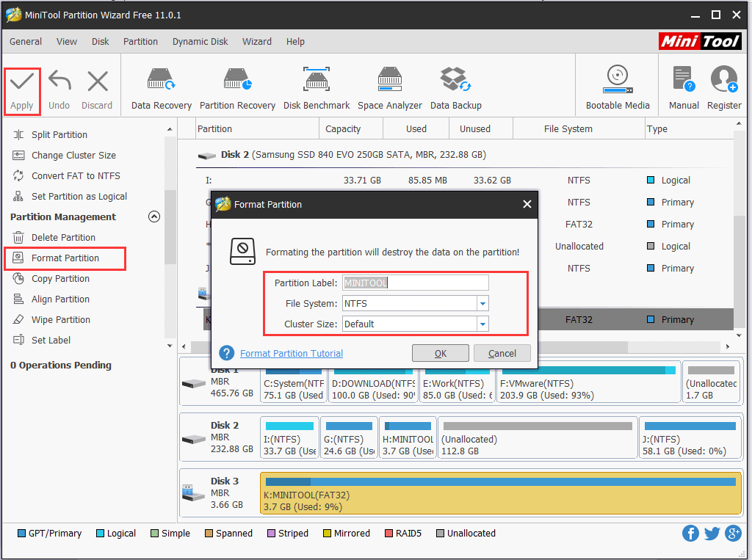752x560 pixels.
Task: Click the Apply checkmark icon
Action: point(22,81)
